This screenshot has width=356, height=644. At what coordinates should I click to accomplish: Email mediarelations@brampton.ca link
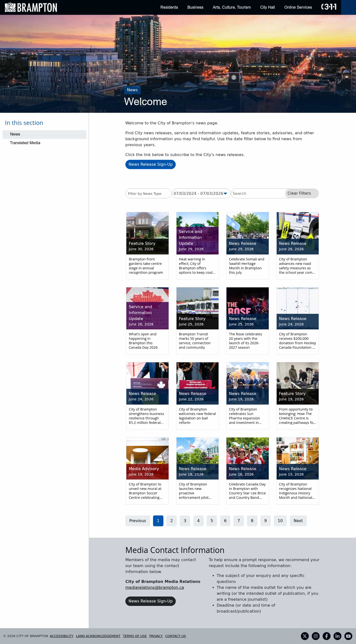[x=155, y=587]
